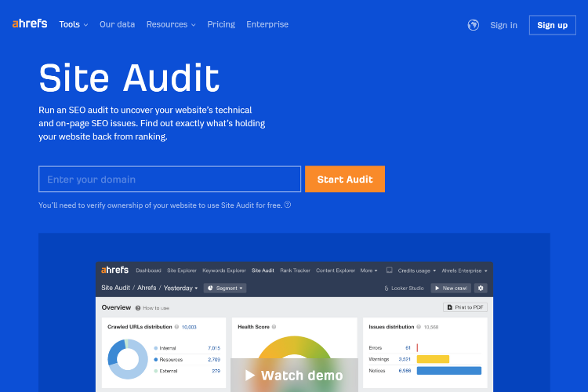588x392 pixels.
Task: Click the ahrefs logo in header
Action: [x=30, y=24]
